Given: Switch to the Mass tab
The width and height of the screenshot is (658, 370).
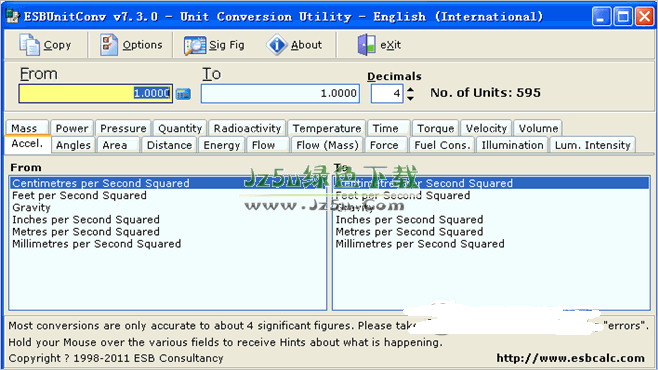Looking at the screenshot, I should [27, 128].
